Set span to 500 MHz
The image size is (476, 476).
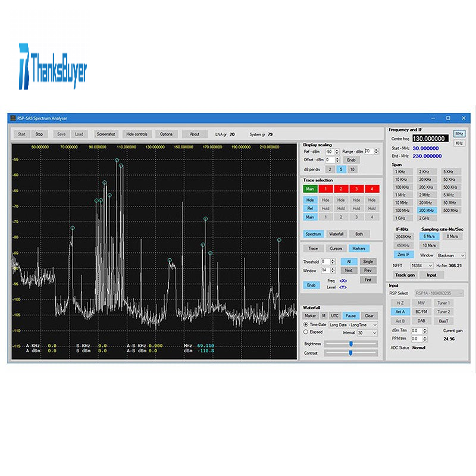pyautogui.click(x=452, y=209)
